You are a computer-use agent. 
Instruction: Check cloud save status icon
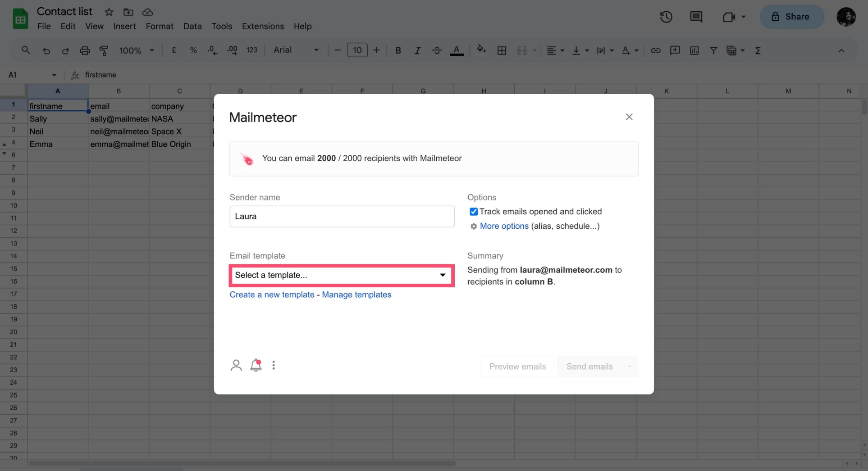click(147, 12)
